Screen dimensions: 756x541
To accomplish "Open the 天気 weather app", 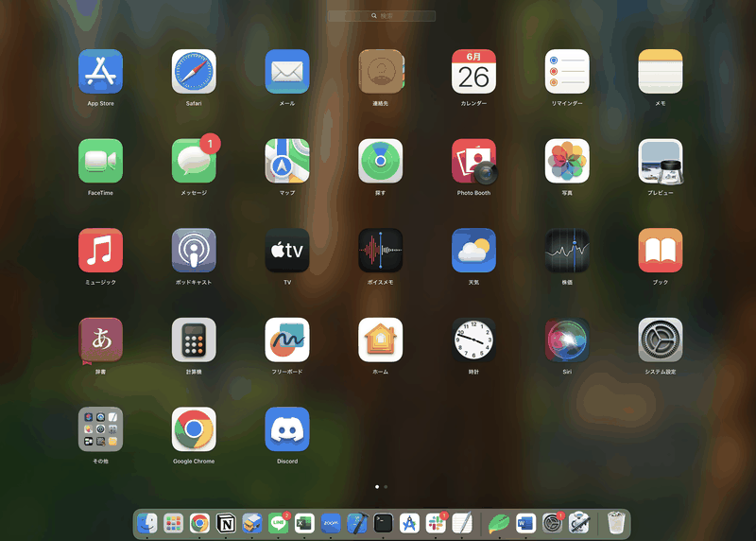I will tap(473, 250).
